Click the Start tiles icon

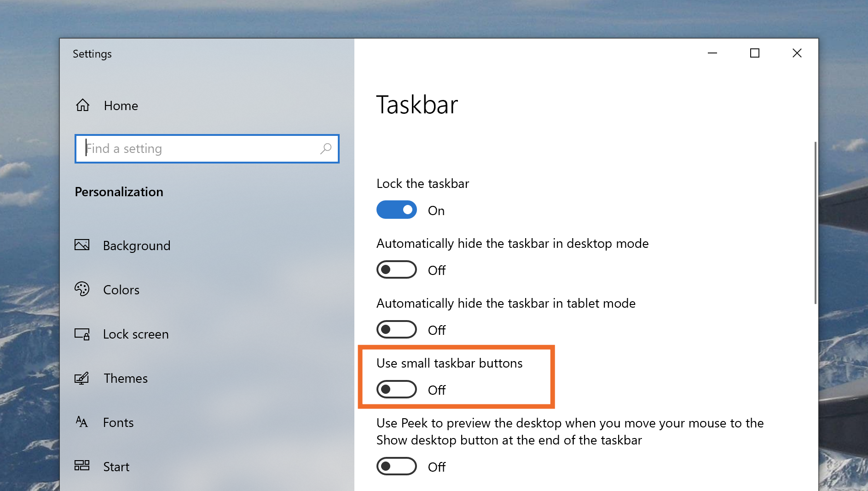[x=82, y=465]
